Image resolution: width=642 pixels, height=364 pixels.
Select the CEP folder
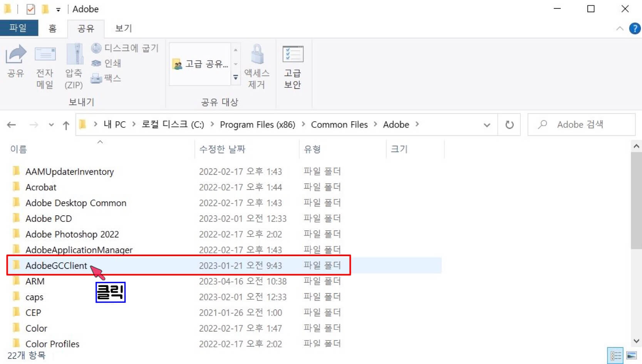pos(33,313)
